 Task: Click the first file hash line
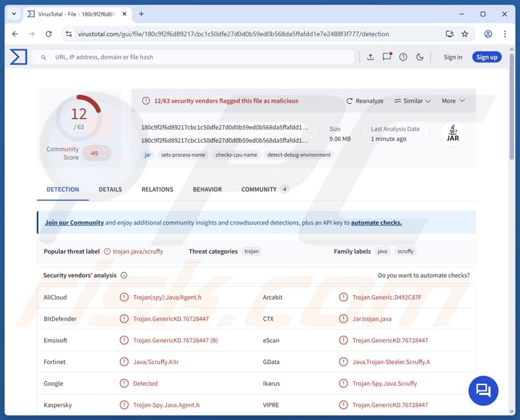click(224, 128)
